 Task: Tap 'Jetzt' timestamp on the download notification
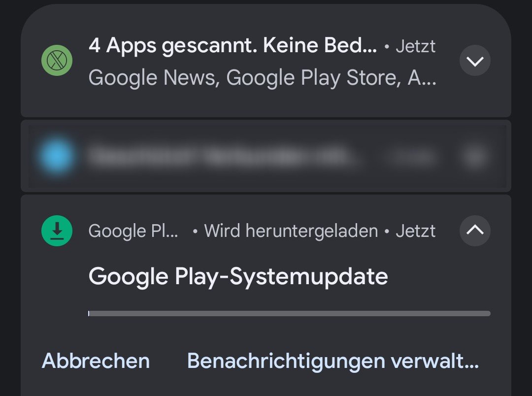tap(416, 231)
